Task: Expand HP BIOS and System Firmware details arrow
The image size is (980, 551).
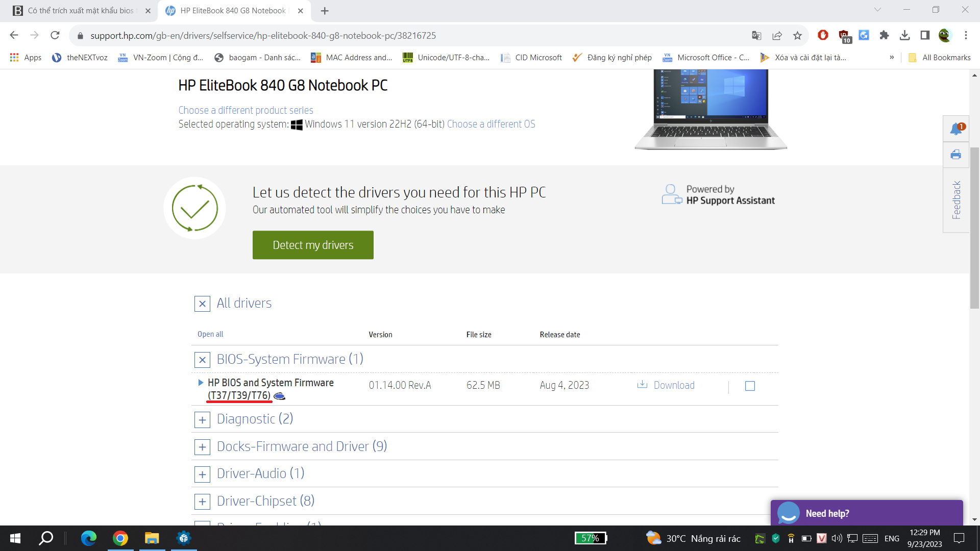Action: click(201, 383)
